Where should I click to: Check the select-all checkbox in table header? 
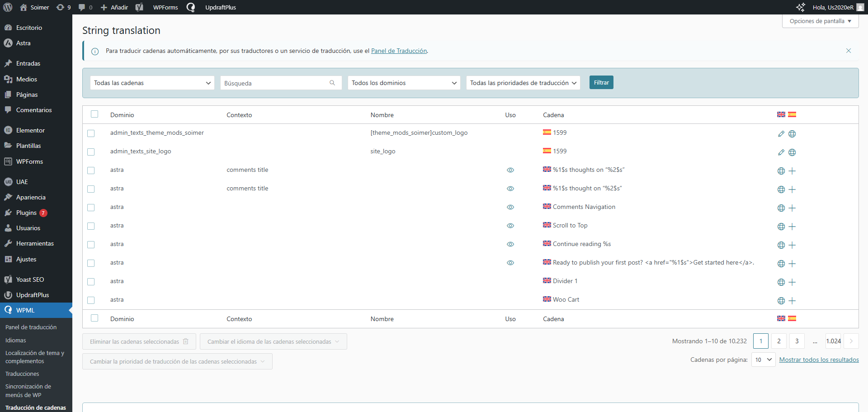[94, 114]
